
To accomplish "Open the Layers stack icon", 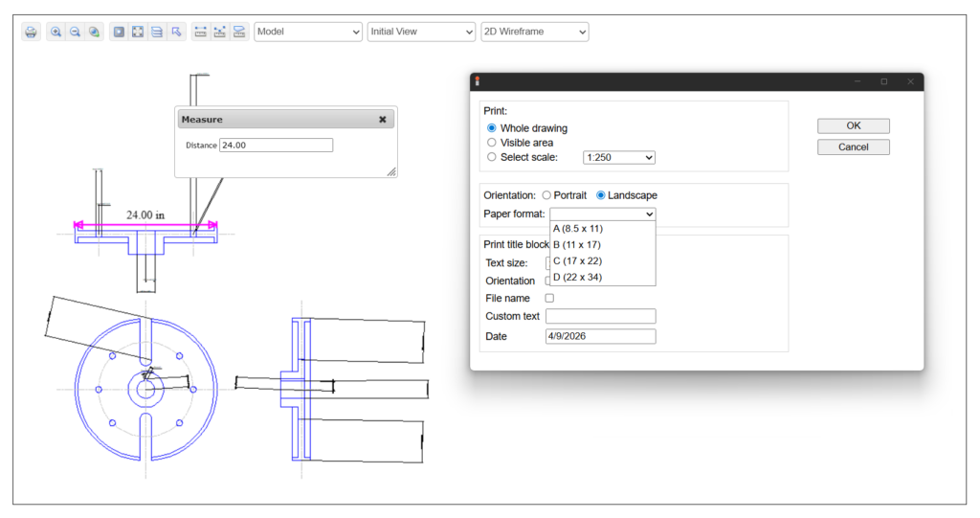I will 157,32.
